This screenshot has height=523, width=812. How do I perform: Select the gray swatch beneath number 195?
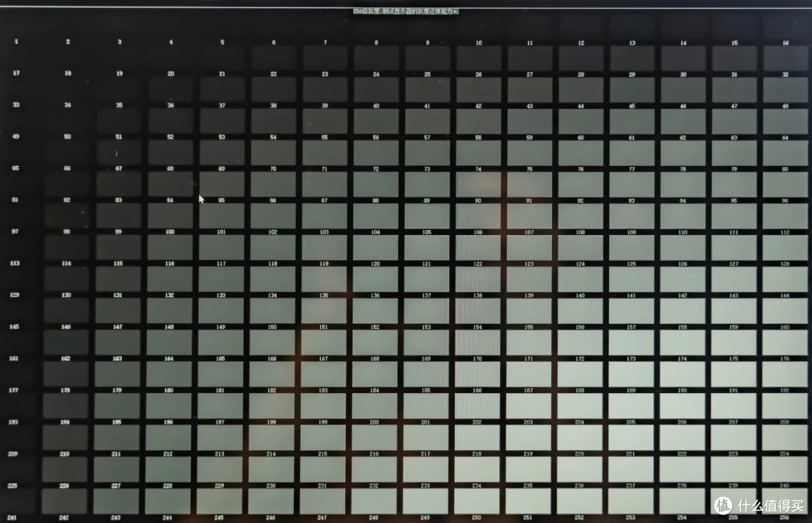click(x=117, y=438)
